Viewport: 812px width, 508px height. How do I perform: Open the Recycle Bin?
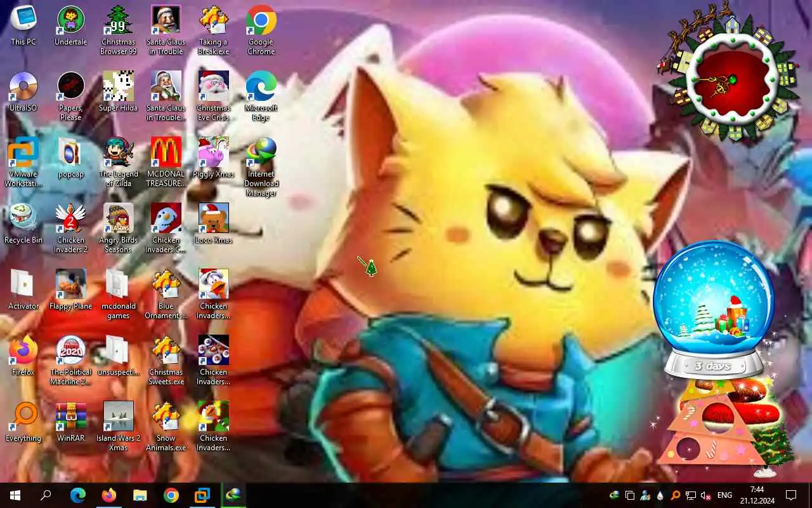[x=23, y=224]
